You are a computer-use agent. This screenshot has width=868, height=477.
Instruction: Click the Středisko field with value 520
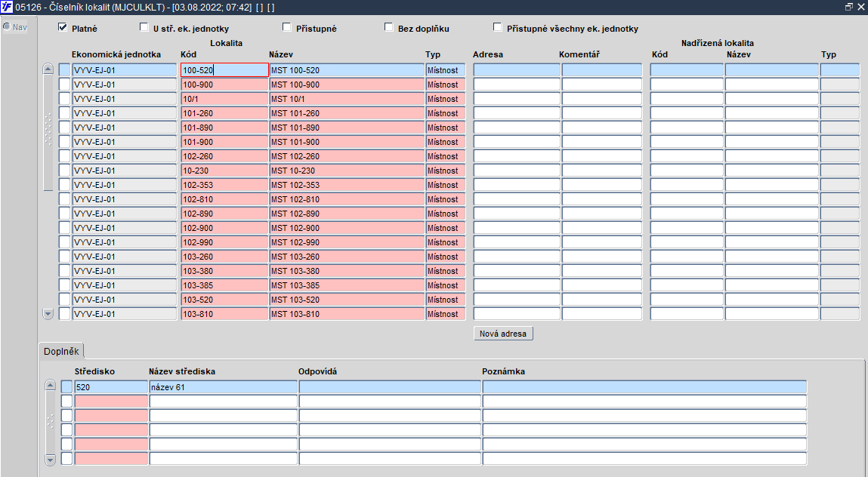coord(111,387)
